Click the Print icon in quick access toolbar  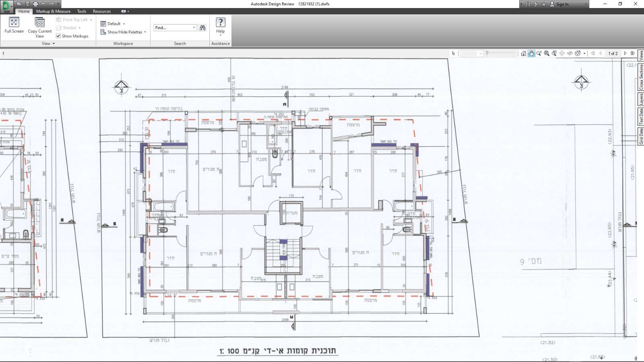(35, 4)
